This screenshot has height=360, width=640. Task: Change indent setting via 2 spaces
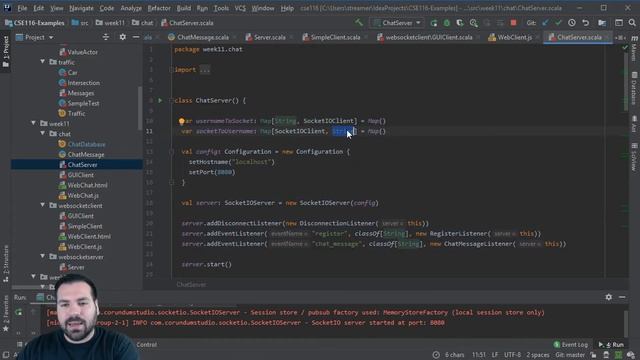click(538, 355)
